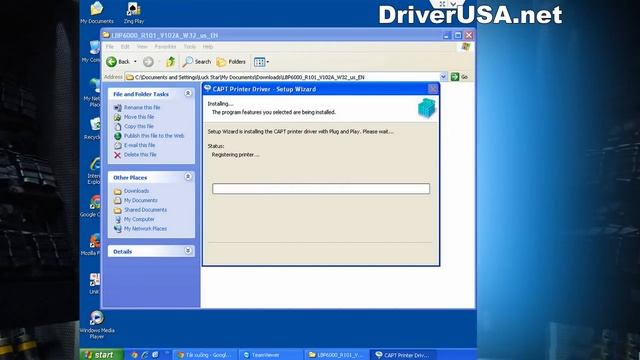This screenshot has width=640, height=360.
Task: Click Copy this file link
Action: click(x=139, y=126)
